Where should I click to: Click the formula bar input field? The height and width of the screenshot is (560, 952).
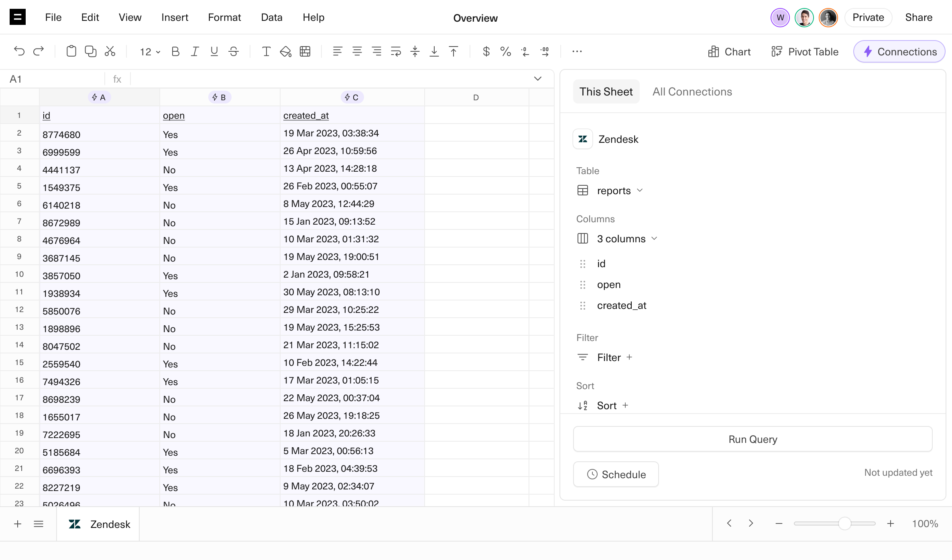click(329, 79)
